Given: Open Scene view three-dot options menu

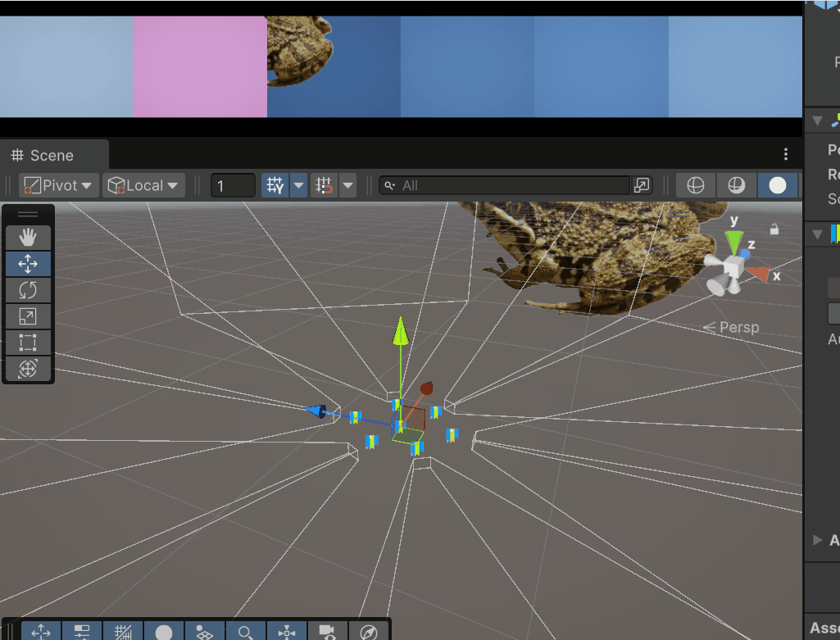Looking at the screenshot, I should pyautogui.click(x=785, y=154).
